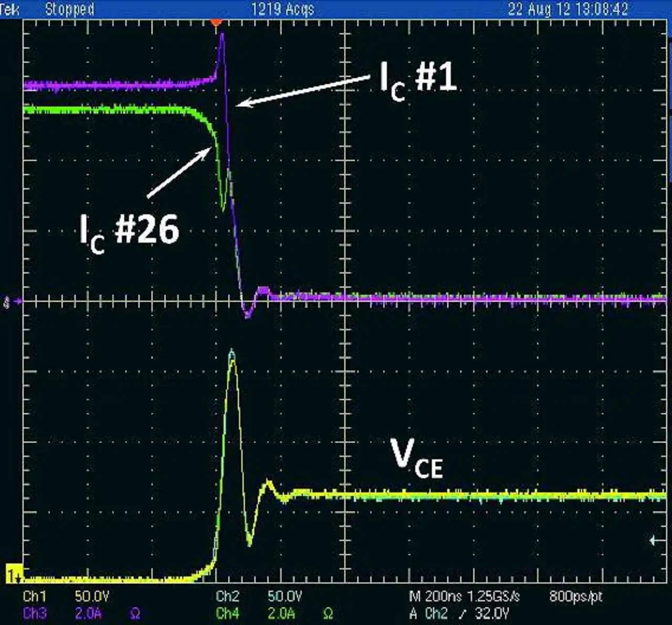Select the Ch2 50.0V scale readout
Viewport: 672px width, 625px height.
pyautogui.click(x=285, y=597)
